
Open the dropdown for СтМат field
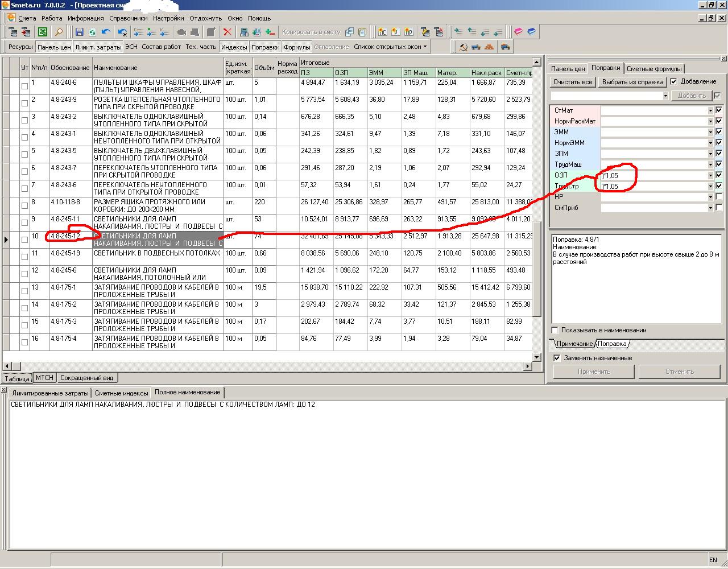[x=710, y=110]
